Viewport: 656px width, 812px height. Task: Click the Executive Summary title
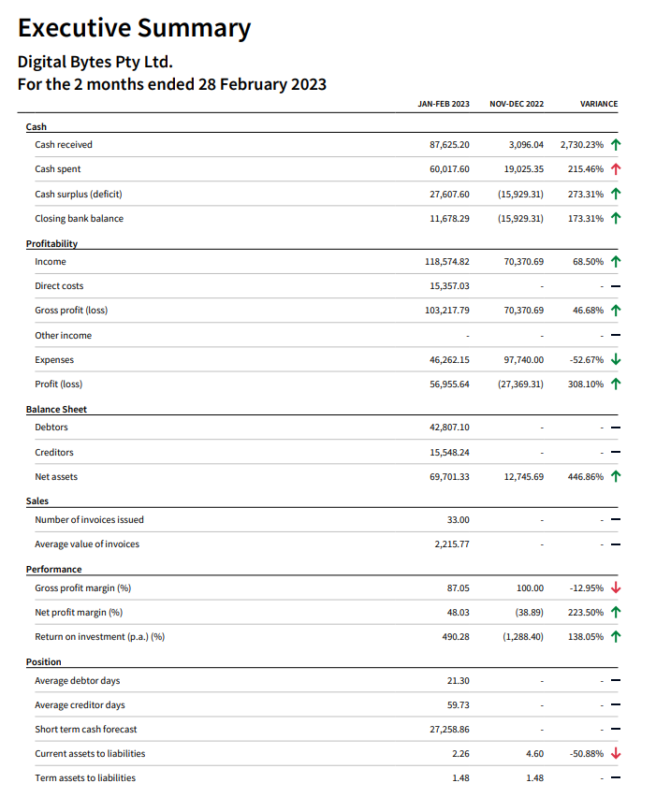(x=134, y=28)
